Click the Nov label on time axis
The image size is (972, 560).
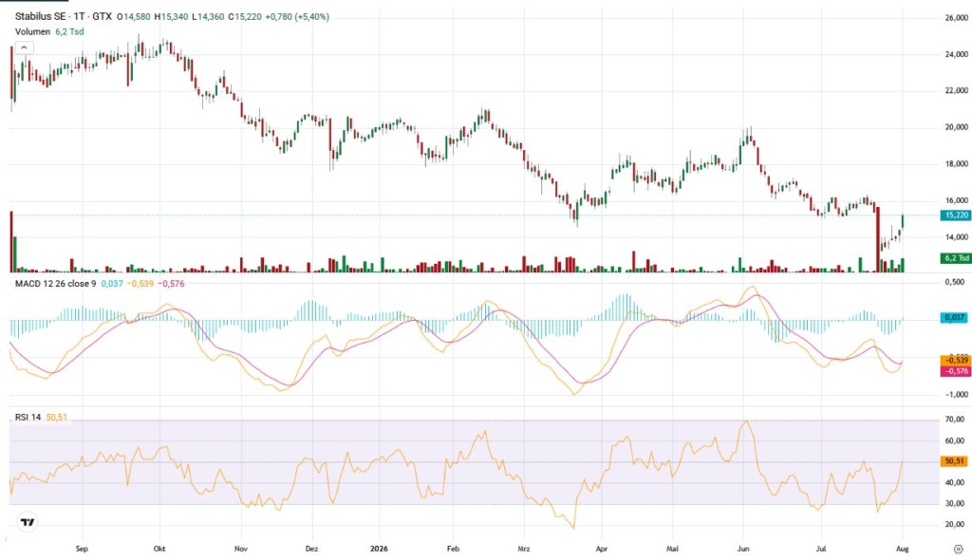(241, 549)
